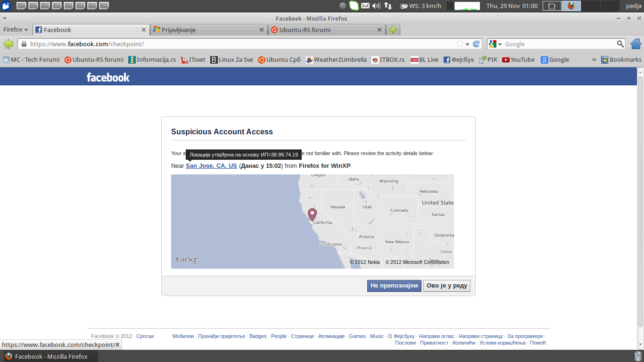
Task: Close the Ubuntu-RS forumi tab
Action: pos(380,30)
